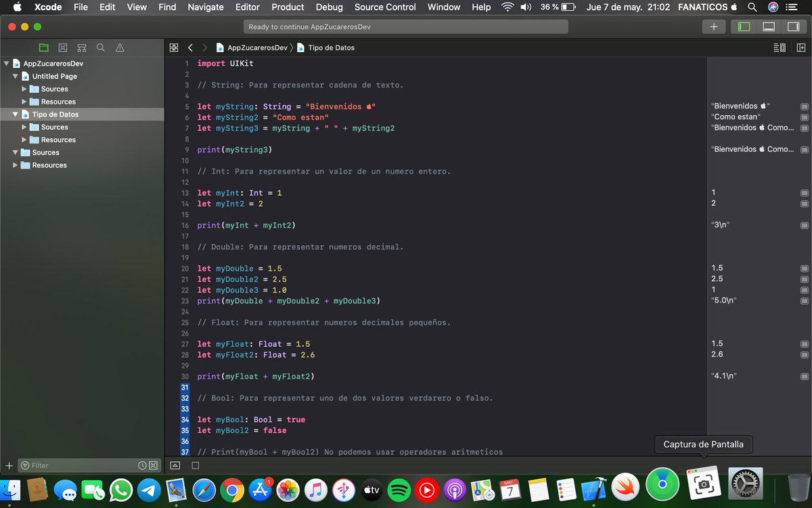Show inline result for 5.0\n output
The width and height of the screenshot is (812, 508).
(804, 301)
